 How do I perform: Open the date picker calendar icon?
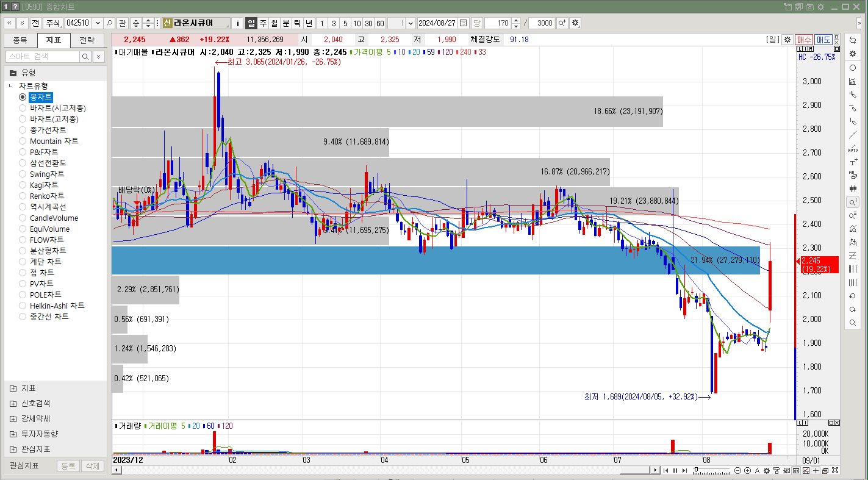click(464, 23)
